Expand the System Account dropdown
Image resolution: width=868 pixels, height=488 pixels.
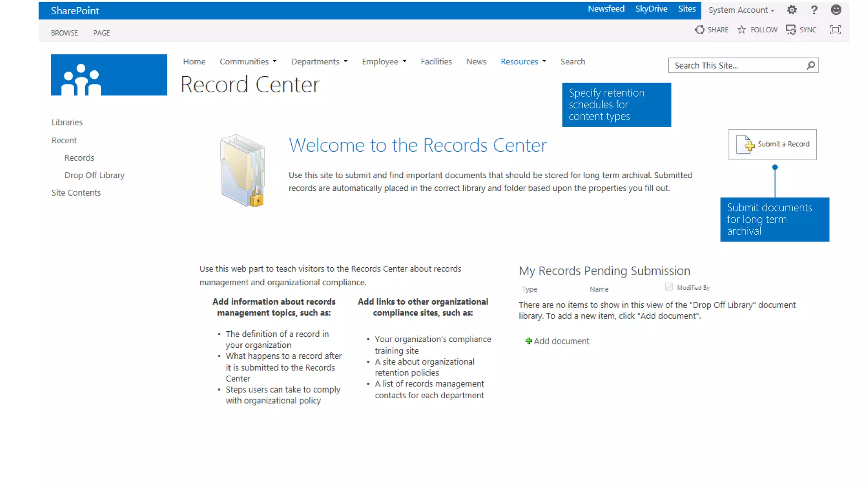pos(741,10)
